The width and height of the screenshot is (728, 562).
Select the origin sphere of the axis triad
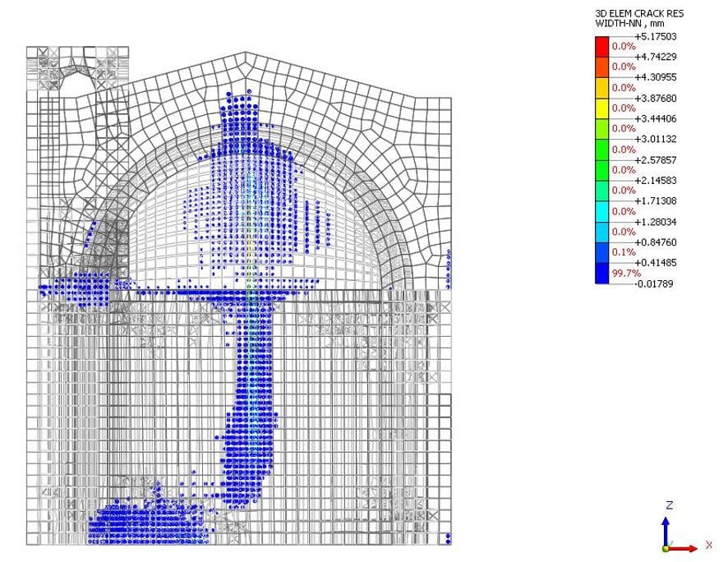coord(665,549)
